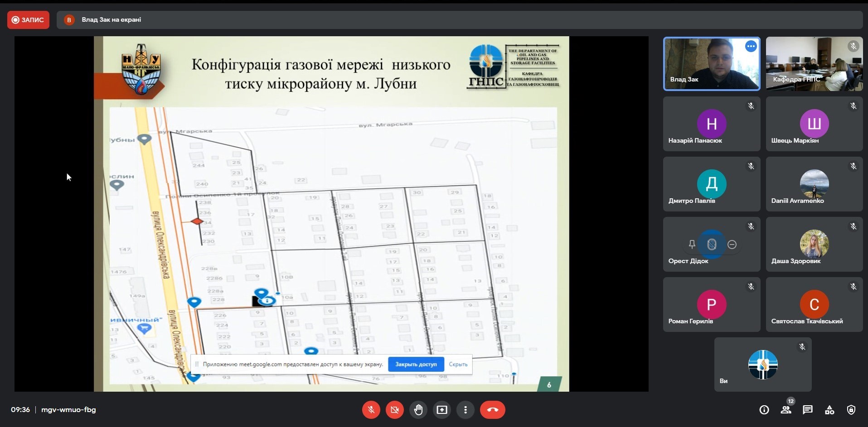868x427 pixels.
Task: Open the more options three-dot menu
Action: tap(465, 410)
